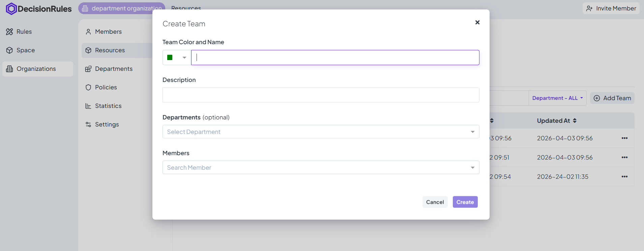Viewport: 644px width, 251px height.
Task: Click into the Description field
Action: tap(321, 95)
